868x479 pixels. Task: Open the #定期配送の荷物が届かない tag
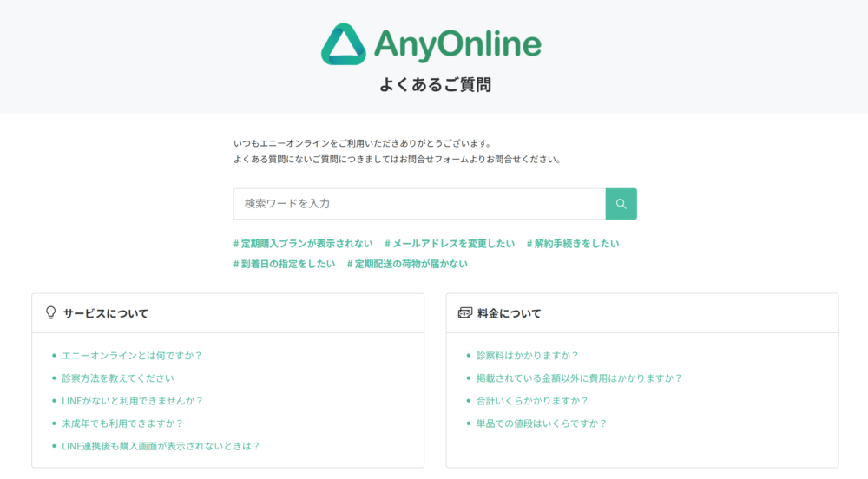point(407,264)
